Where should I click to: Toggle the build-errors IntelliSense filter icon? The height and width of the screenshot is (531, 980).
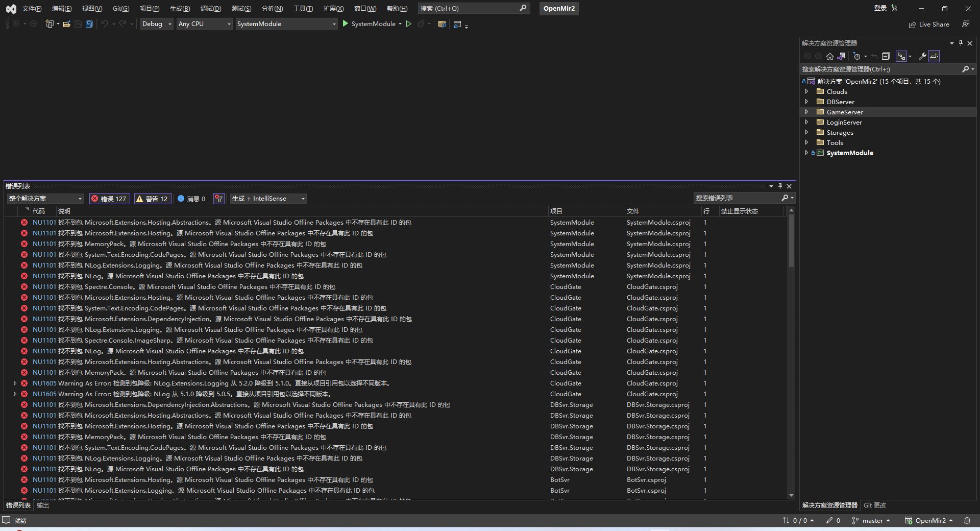coord(218,199)
